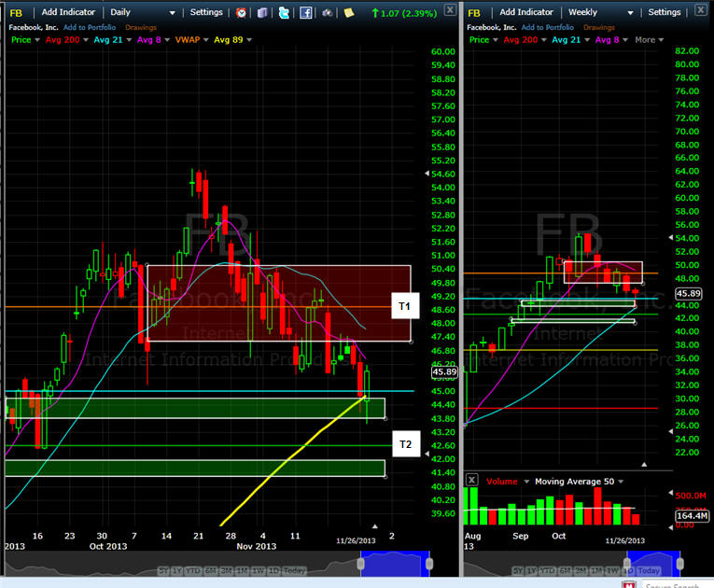Select 1W range on daily chart
The image size is (714, 588).
[259, 570]
